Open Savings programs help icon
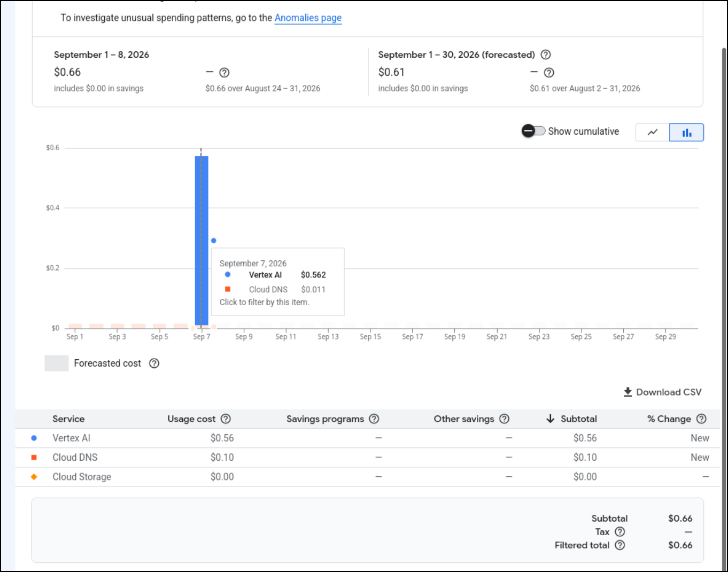The image size is (728, 572). [374, 419]
